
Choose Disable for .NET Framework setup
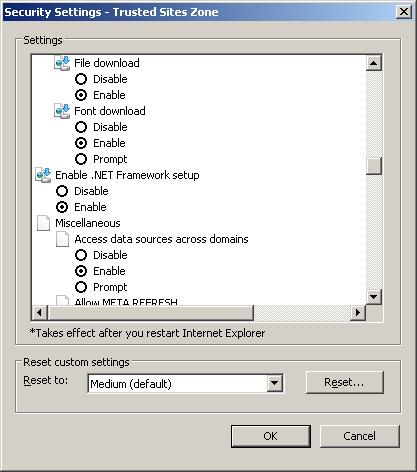click(x=62, y=191)
